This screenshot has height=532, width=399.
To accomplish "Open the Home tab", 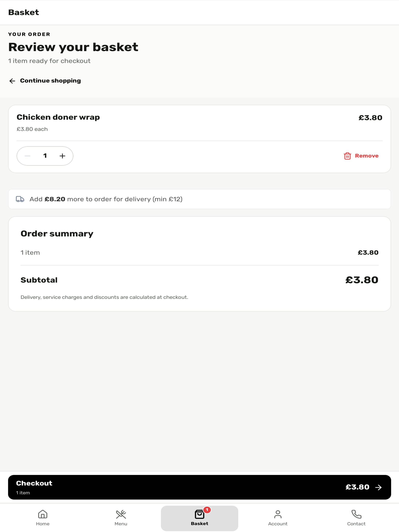I will pyautogui.click(x=43, y=518).
